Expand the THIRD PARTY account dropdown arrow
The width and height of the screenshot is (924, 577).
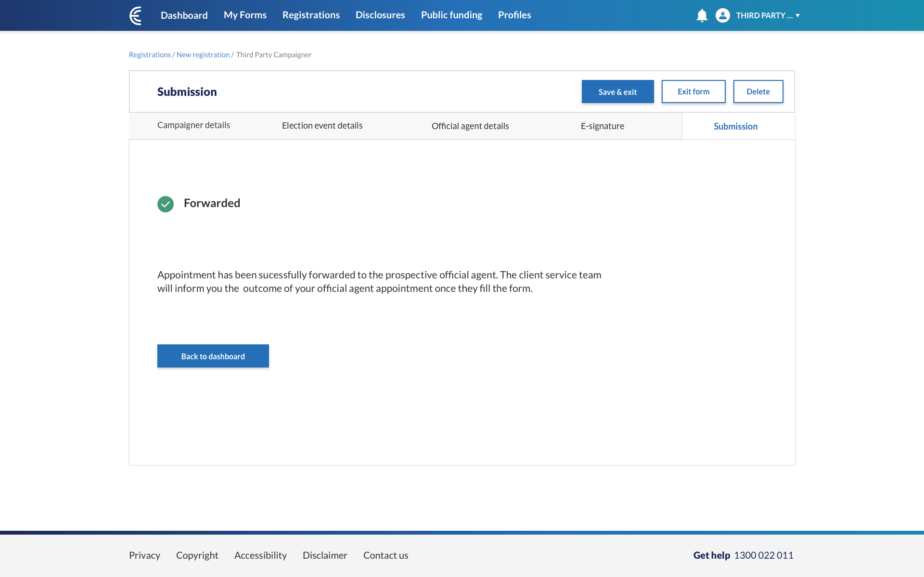click(797, 15)
